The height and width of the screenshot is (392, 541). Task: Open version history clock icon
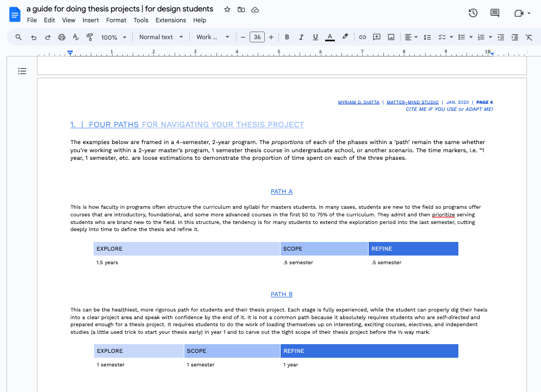473,13
